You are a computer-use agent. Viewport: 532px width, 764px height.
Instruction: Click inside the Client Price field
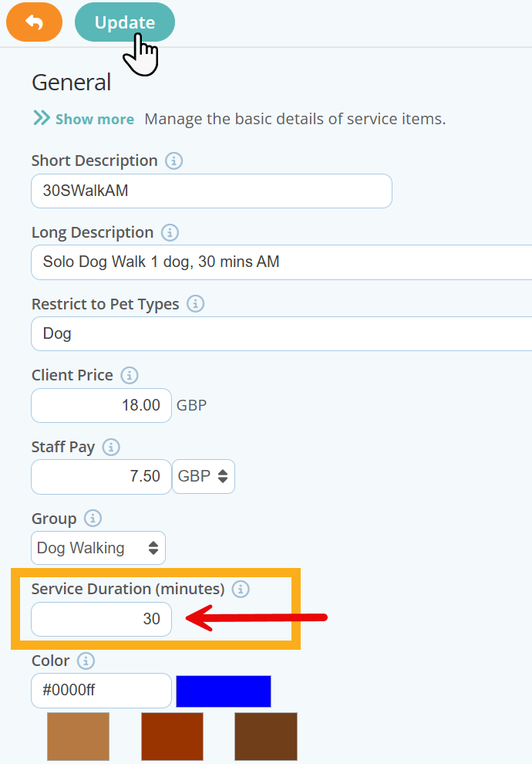100,405
